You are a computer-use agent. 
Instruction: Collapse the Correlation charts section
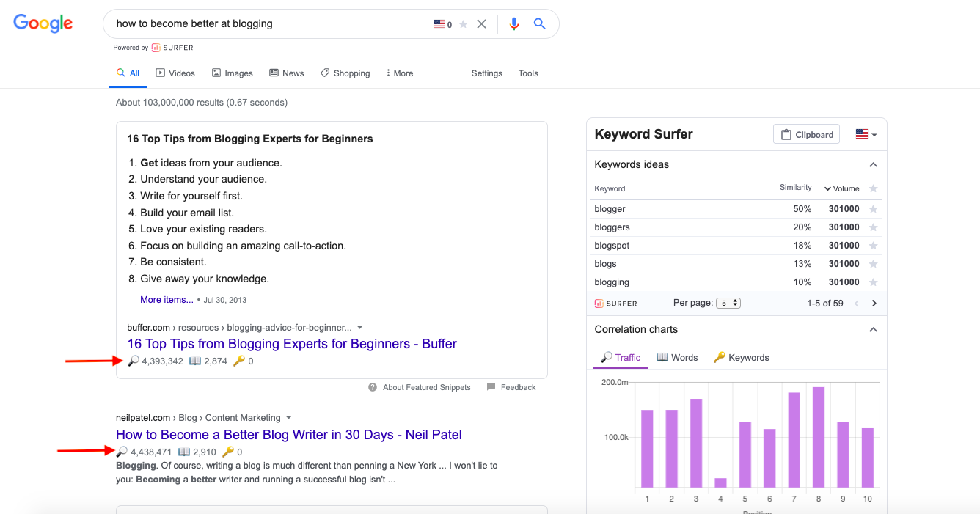pos(873,329)
